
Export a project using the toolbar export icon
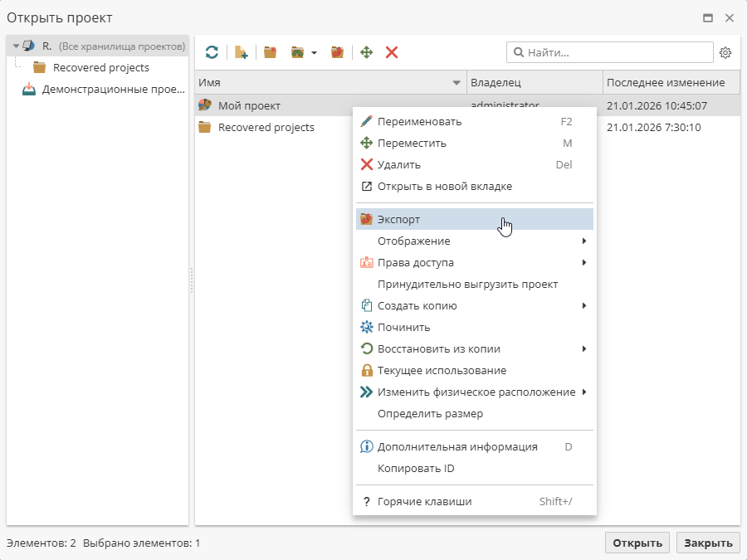click(x=337, y=51)
